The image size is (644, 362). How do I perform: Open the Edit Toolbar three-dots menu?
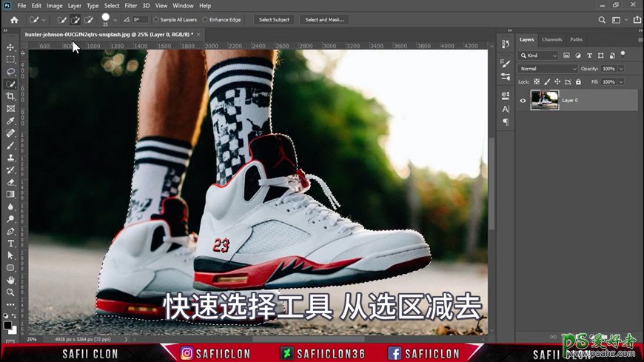[10, 304]
